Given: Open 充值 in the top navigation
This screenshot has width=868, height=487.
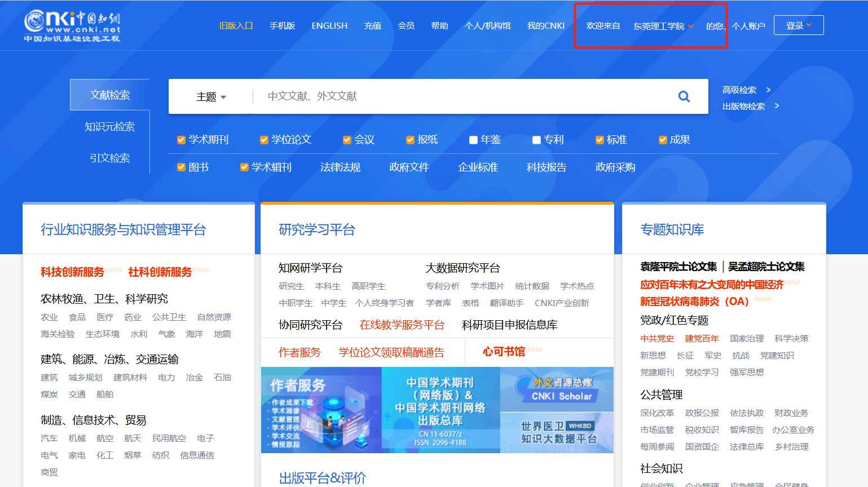Looking at the screenshot, I should point(373,26).
